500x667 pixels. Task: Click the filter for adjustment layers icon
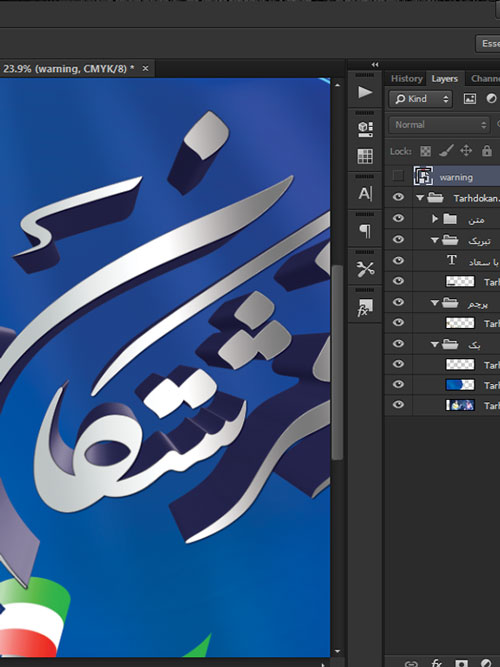pyautogui.click(x=491, y=99)
